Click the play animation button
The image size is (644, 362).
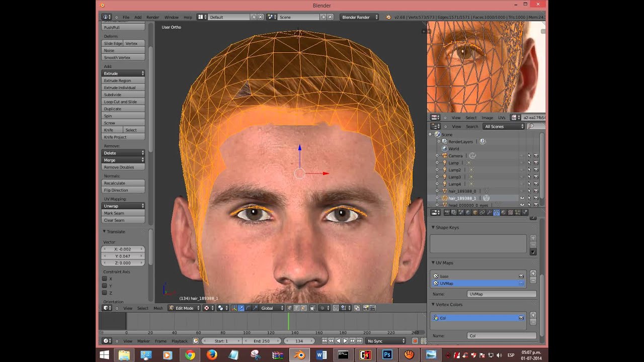pyautogui.click(x=346, y=341)
